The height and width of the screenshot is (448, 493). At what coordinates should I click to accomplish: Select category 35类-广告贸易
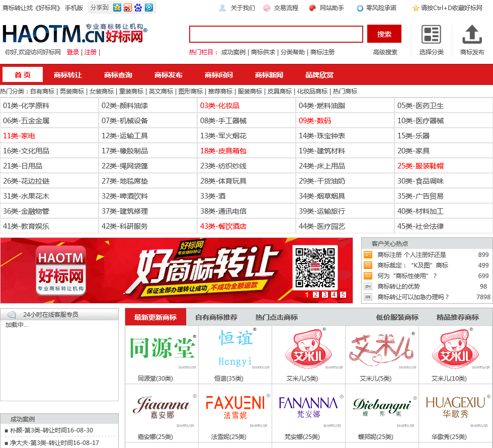421,196
